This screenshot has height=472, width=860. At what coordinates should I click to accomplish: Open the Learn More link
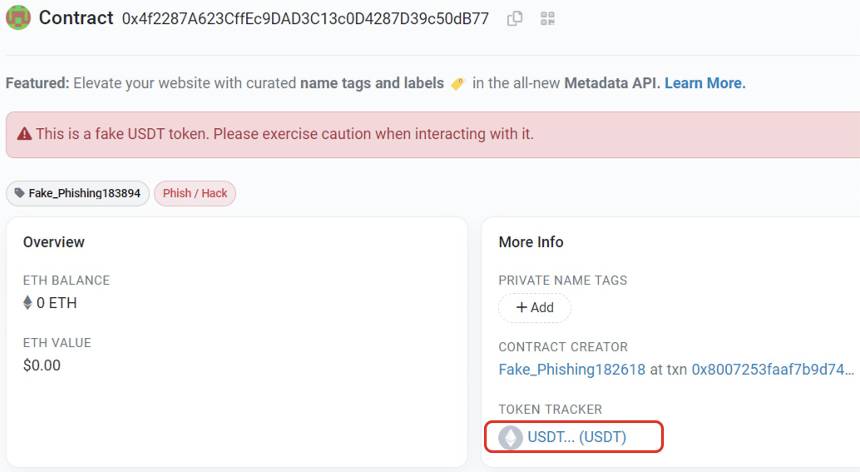point(705,83)
